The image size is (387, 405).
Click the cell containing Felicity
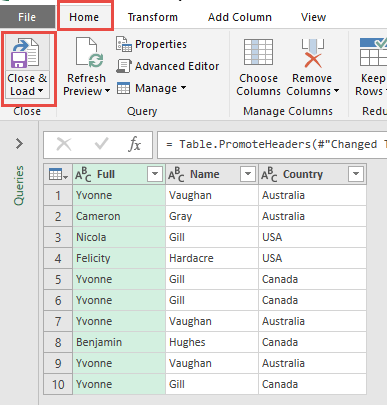click(x=119, y=258)
